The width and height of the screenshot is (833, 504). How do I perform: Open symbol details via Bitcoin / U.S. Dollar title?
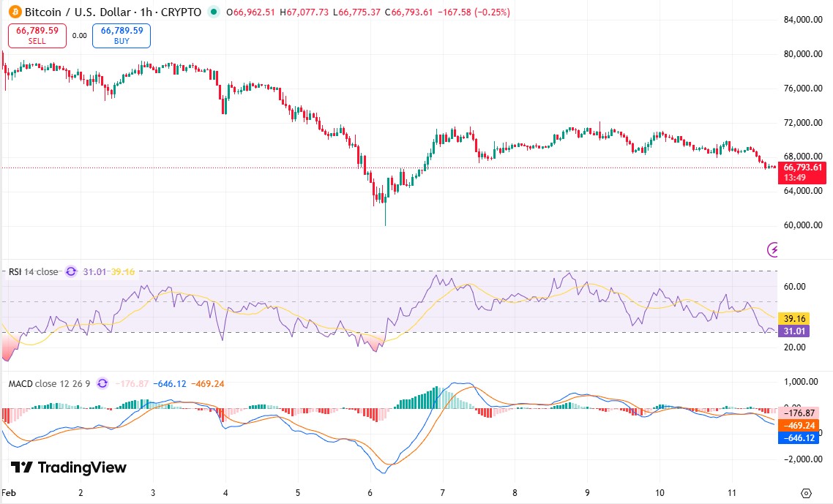81,12
